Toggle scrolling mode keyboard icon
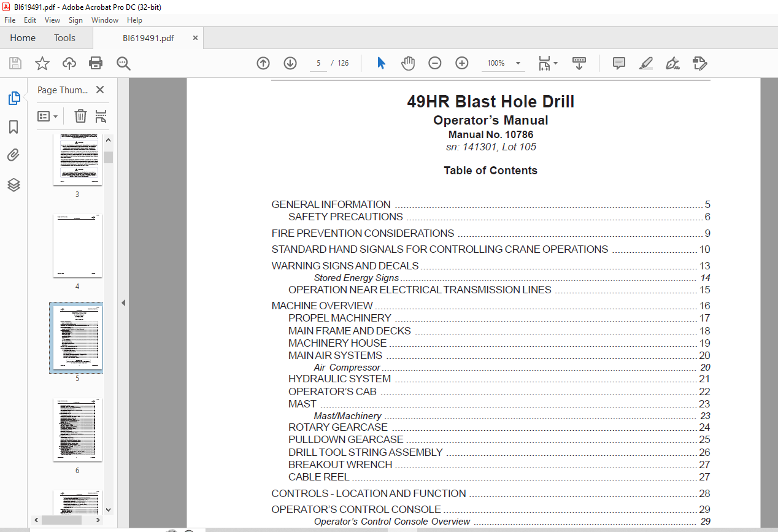The image size is (778, 532). [x=579, y=63]
